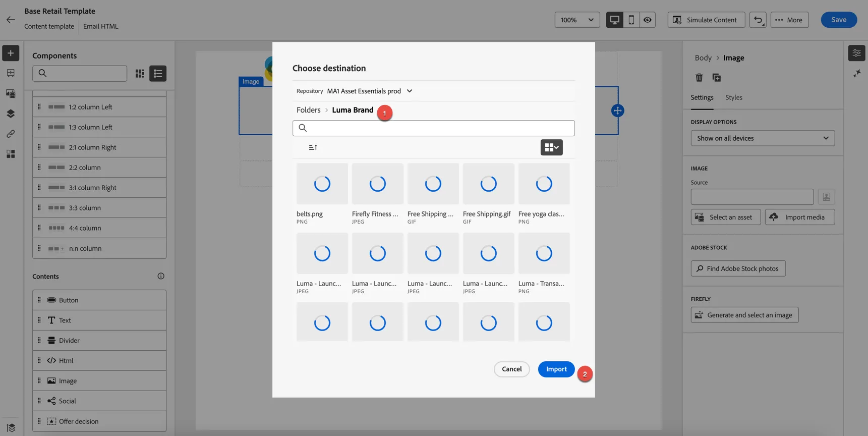Switch components to list view
This screenshot has height=436, width=868.
pyautogui.click(x=158, y=74)
